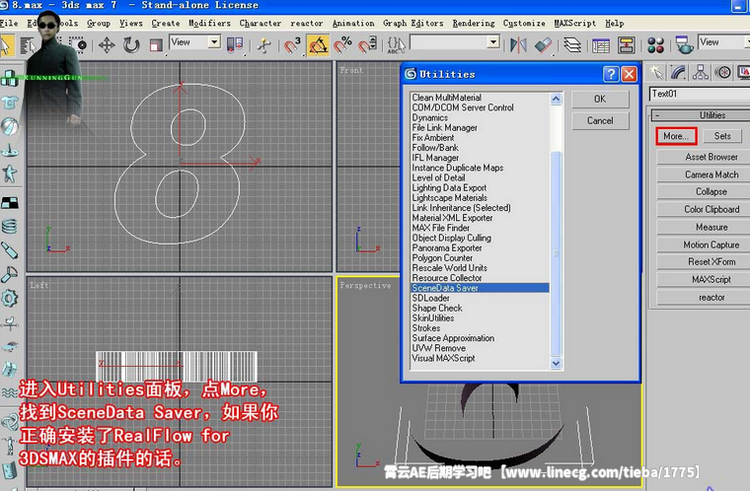Click the Sets button in Utilities panel

click(722, 136)
